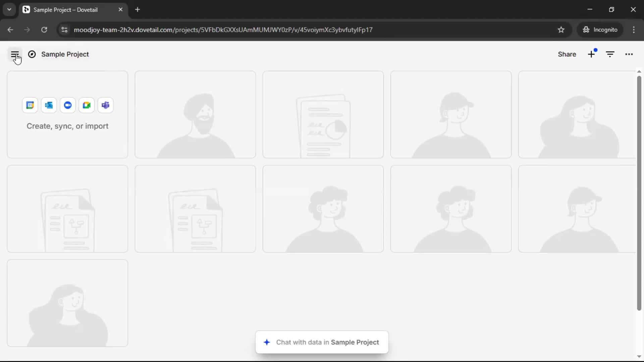Click the Google Calendar icon
Screen dimensions: 644x362
[30, 105]
